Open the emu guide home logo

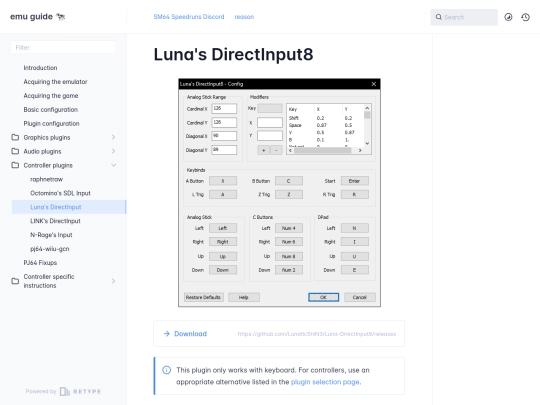pos(38,17)
